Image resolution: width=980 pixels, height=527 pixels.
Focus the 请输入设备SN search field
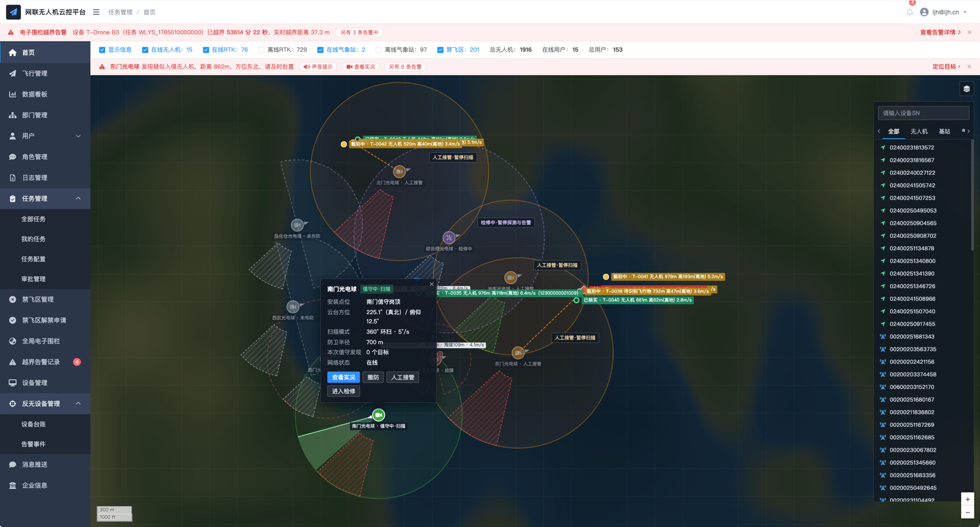pos(923,113)
